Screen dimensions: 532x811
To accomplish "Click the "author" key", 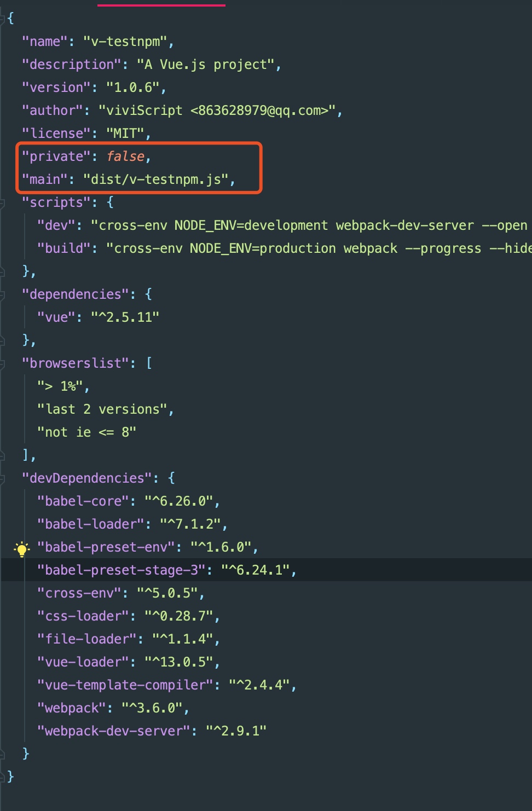I will 53,111.
